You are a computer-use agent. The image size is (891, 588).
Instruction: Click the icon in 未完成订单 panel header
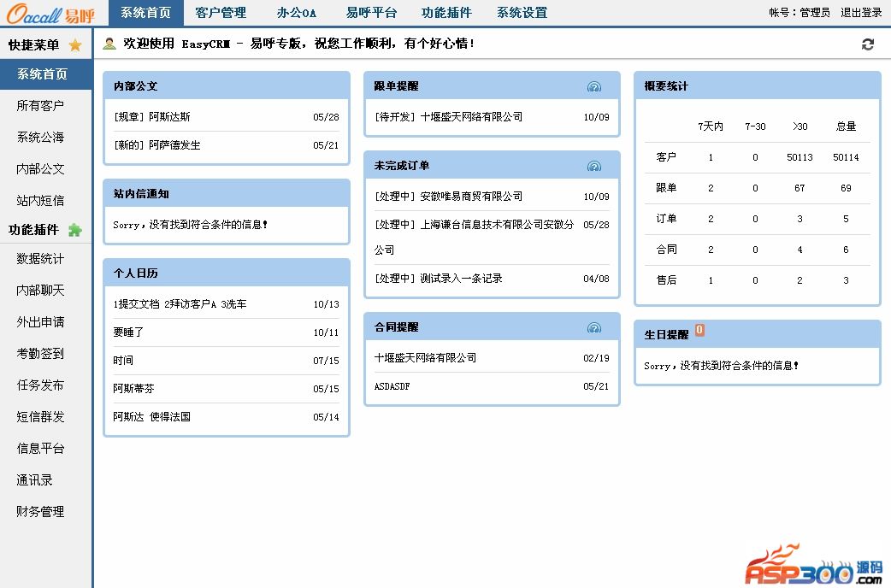pyautogui.click(x=594, y=166)
